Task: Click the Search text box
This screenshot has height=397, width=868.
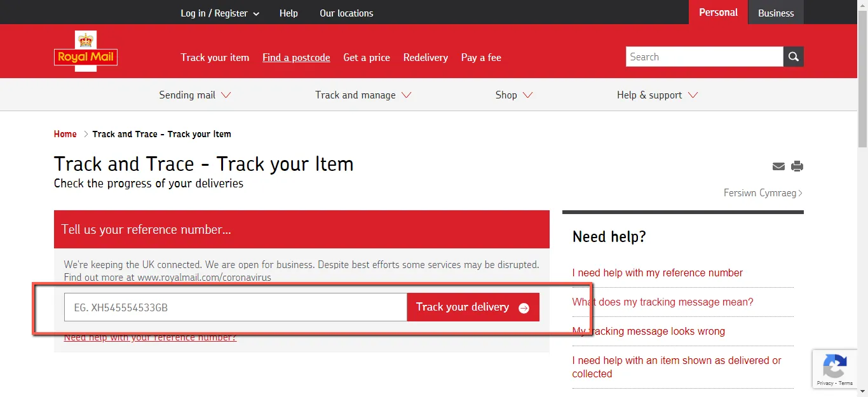Action: point(705,57)
